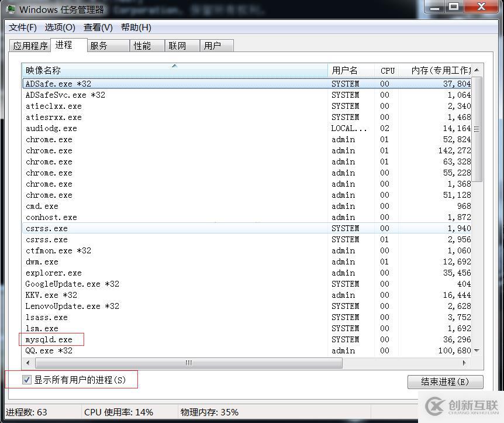Image resolution: width=504 pixels, height=423 pixels.
Task: Switch to the 联网 tab
Action: click(182, 46)
